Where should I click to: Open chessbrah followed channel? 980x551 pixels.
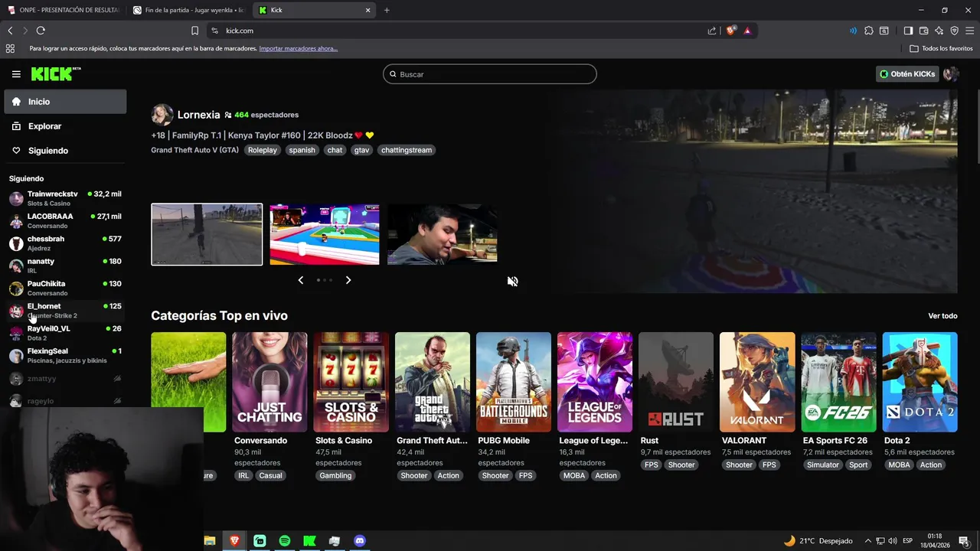pos(65,243)
